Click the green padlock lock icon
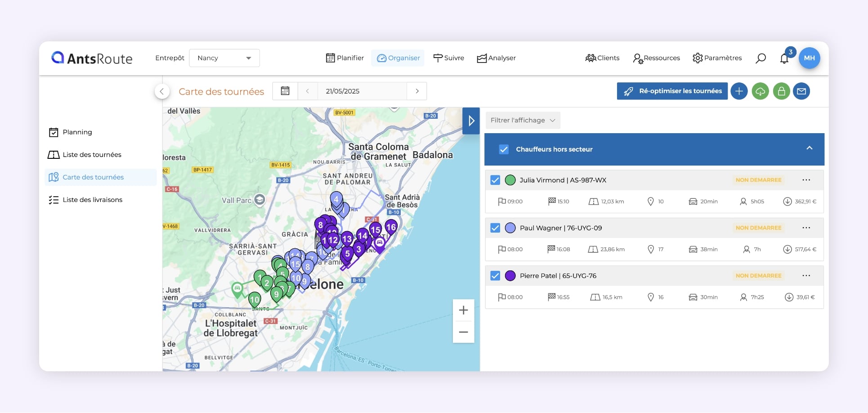Viewport: 868px width, 413px height. point(781,91)
